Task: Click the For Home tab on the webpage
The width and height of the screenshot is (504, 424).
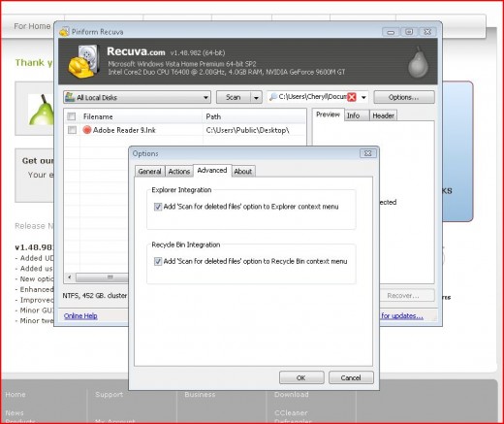Action: 32,26
